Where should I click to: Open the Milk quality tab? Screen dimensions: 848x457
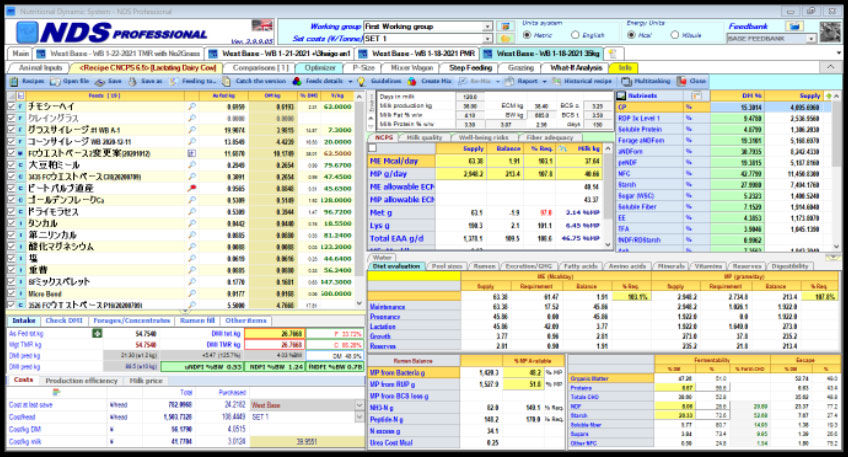click(x=424, y=137)
